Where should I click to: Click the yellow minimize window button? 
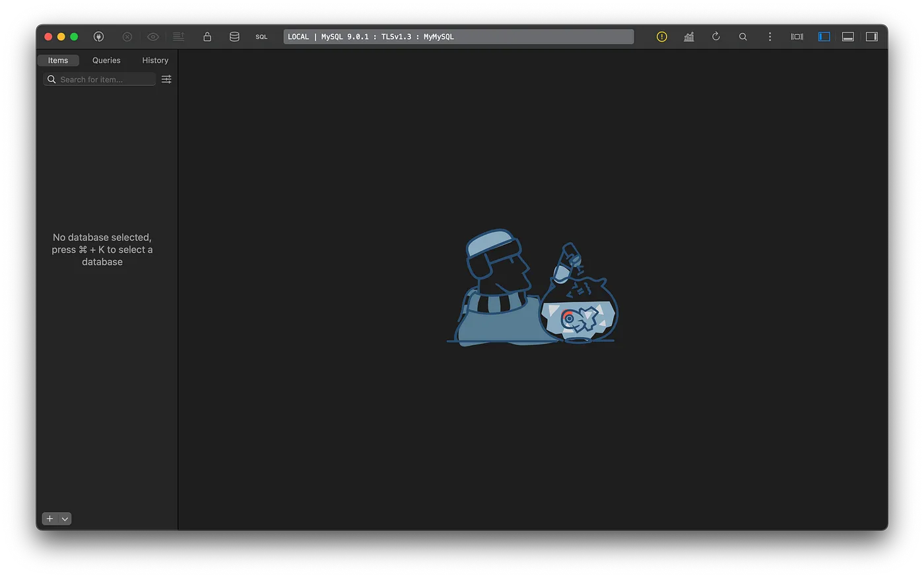pyautogui.click(x=61, y=37)
